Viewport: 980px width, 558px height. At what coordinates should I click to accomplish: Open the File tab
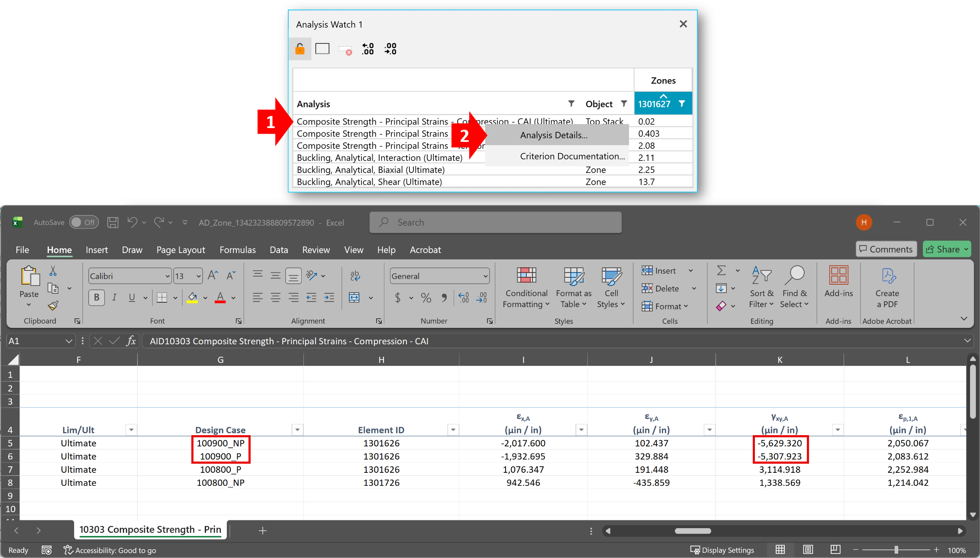tap(22, 250)
